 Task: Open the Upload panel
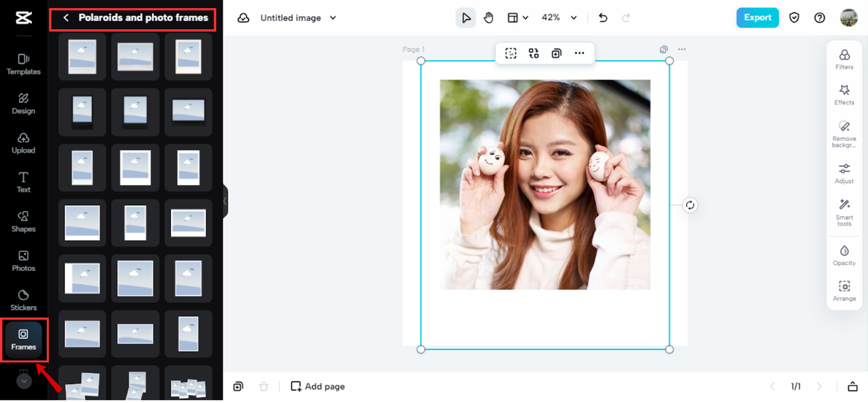pyautogui.click(x=24, y=142)
